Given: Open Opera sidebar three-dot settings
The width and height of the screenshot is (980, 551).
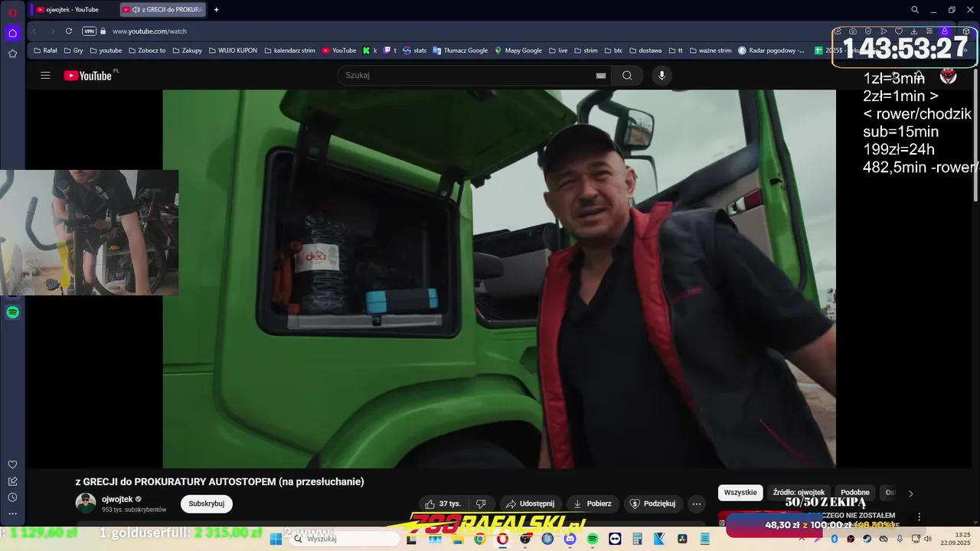Looking at the screenshot, I should tap(12, 514).
